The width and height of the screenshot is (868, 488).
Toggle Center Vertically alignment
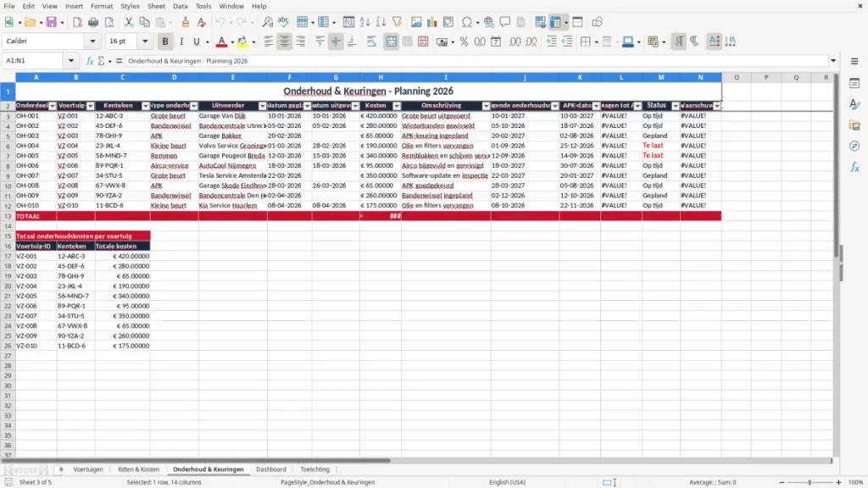(336, 42)
